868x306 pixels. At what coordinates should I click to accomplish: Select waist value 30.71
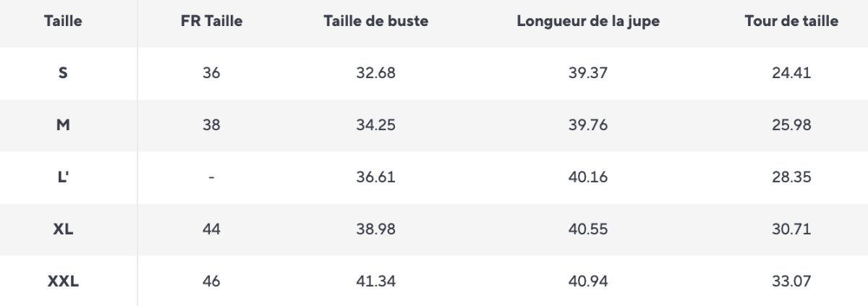click(791, 229)
